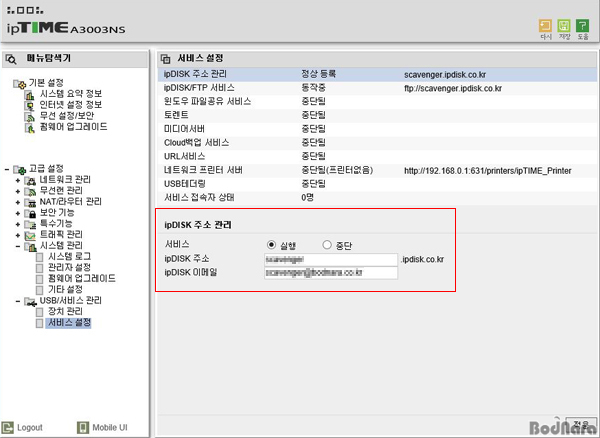Open 장치 관리 in the tree
Image resolution: width=600 pixels, height=438 pixels.
click(65, 312)
